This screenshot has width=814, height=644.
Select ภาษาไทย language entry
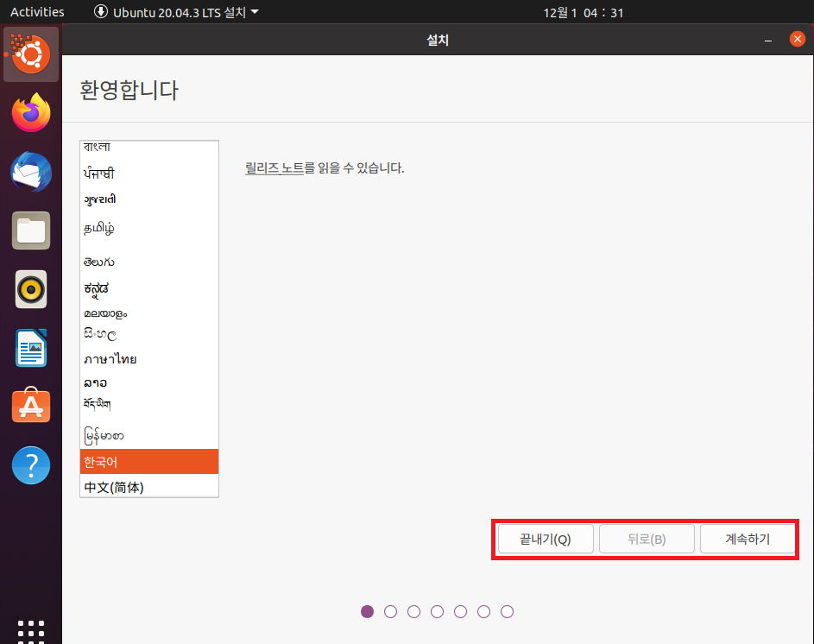[149, 359]
